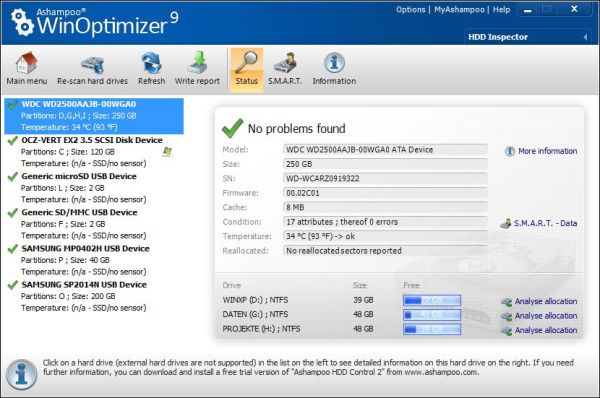The height and width of the screenshot is (398, 600).
Task: Click the Write report icon
Action: coord(197,63)
